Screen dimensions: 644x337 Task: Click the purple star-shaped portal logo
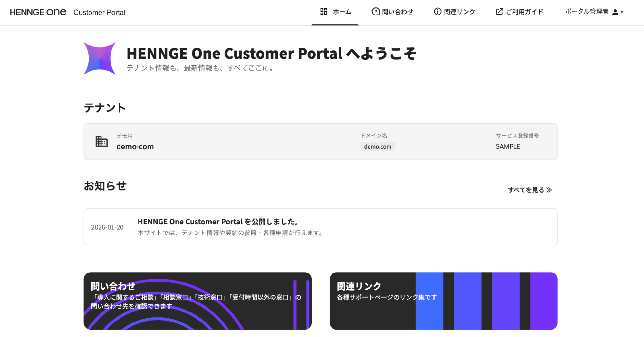point(100,58)
